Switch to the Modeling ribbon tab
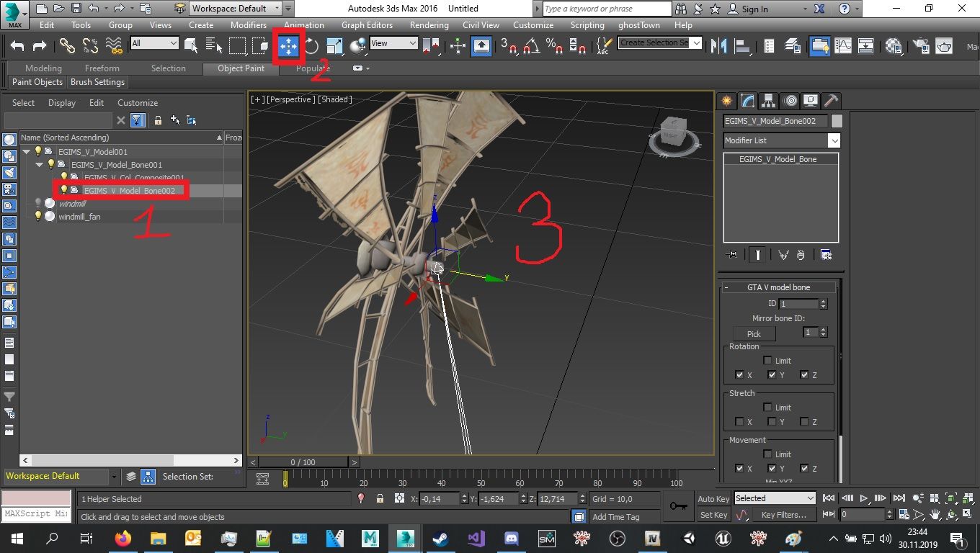Image resolution: width=980 pixels, height=553 pixels. [x=43, y=68]
